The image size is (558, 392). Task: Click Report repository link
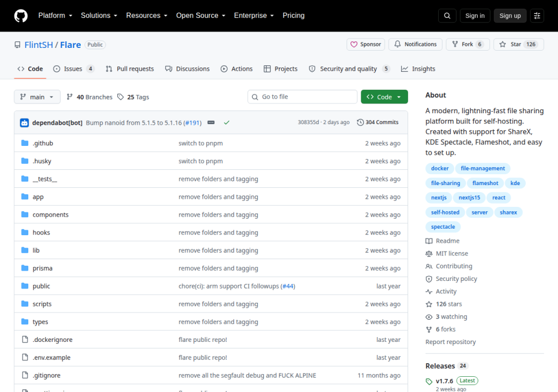coord(451,342)
